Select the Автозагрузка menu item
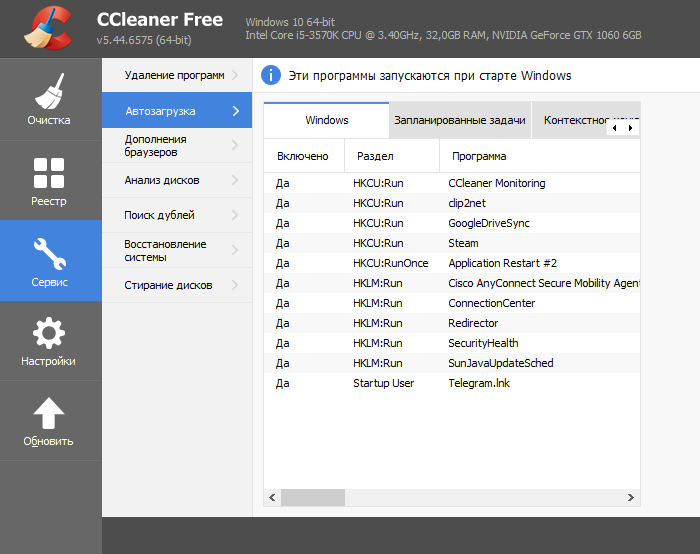Screen dimensions: 700x554 tap(177, 110)
